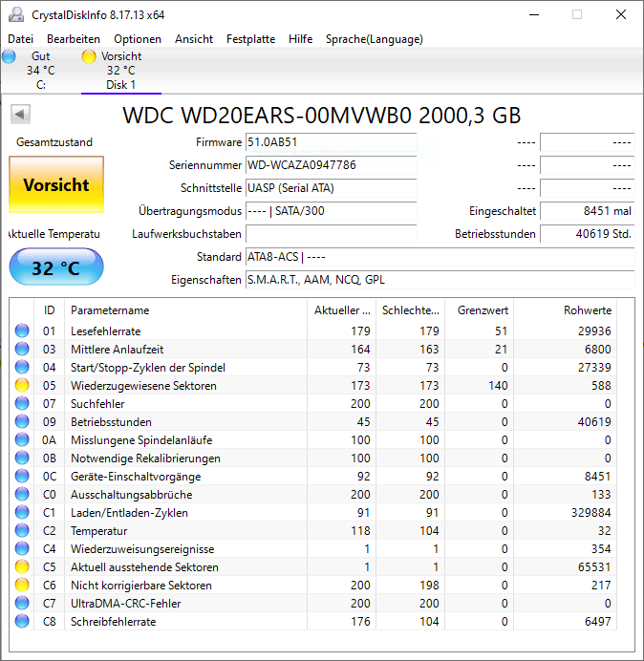644x661 pixels.
Task: Click the Aktueller column header
Action: coord(342,310)
